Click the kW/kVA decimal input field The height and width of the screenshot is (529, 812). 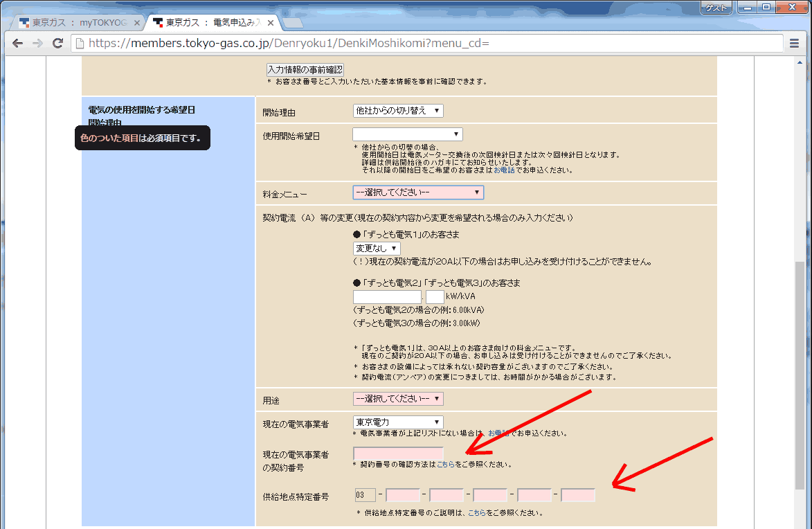435,296
